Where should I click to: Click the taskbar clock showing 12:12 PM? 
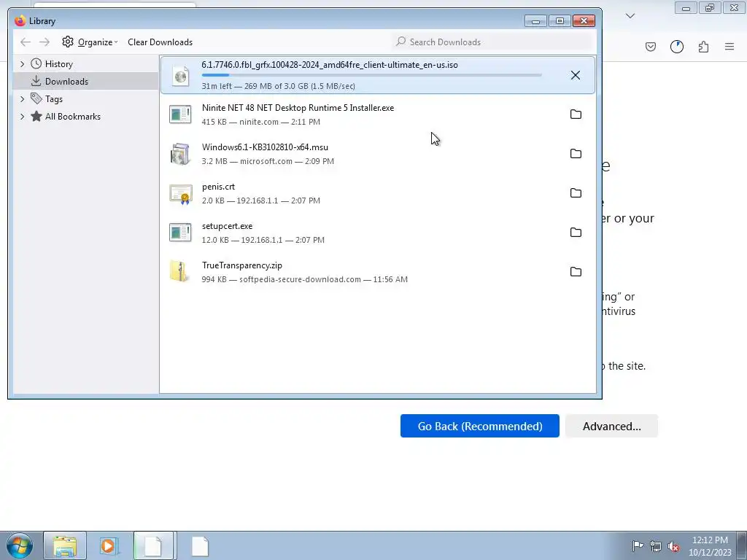710,546
